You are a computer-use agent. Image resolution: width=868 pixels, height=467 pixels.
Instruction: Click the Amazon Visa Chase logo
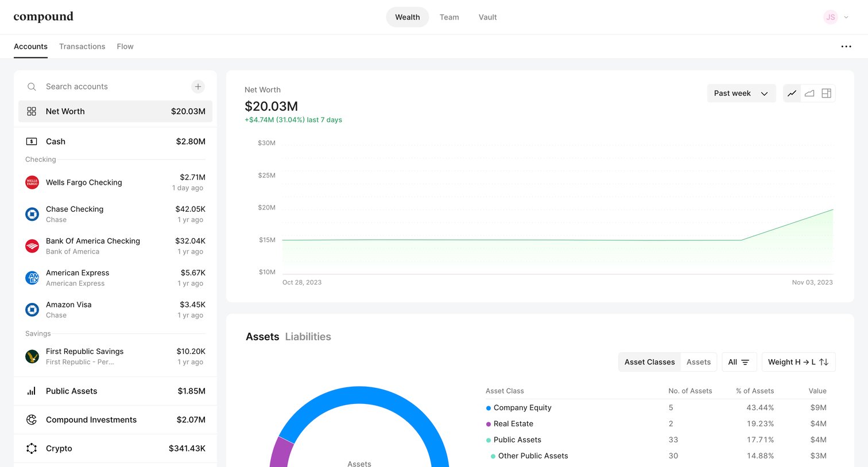pos(32,310)
